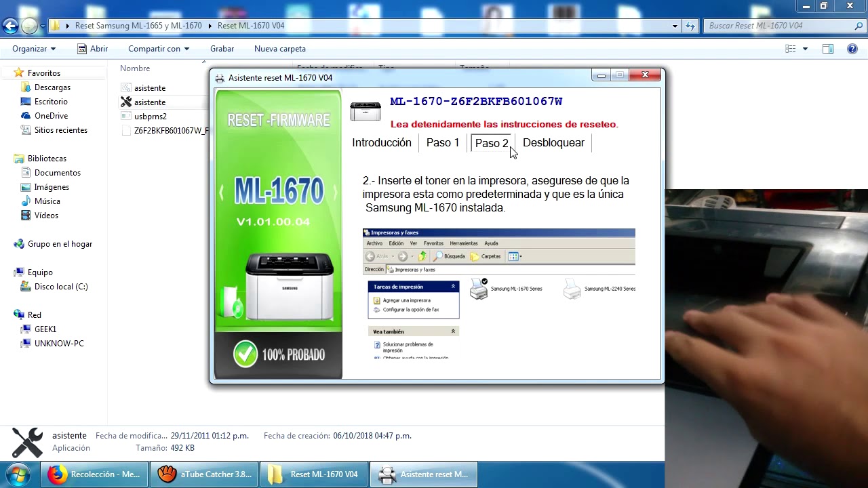
Task: Click the Windows Start button
Action: pyautogui.click(x=18, y=474)
